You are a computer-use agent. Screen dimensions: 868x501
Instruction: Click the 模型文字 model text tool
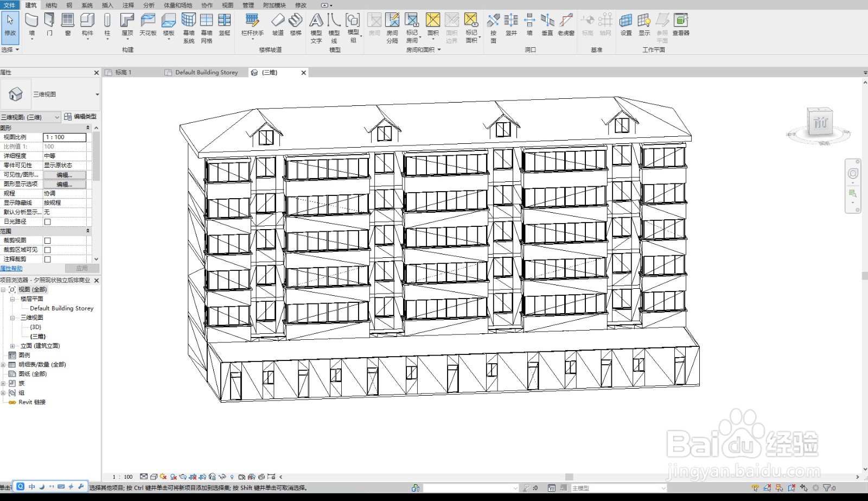coord(316,28)
